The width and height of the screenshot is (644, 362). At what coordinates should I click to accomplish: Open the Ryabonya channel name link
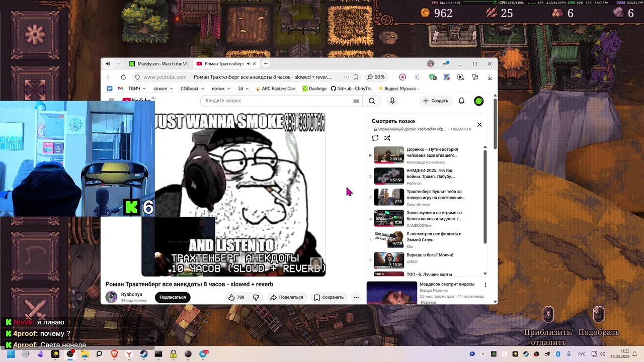[131, 294]
